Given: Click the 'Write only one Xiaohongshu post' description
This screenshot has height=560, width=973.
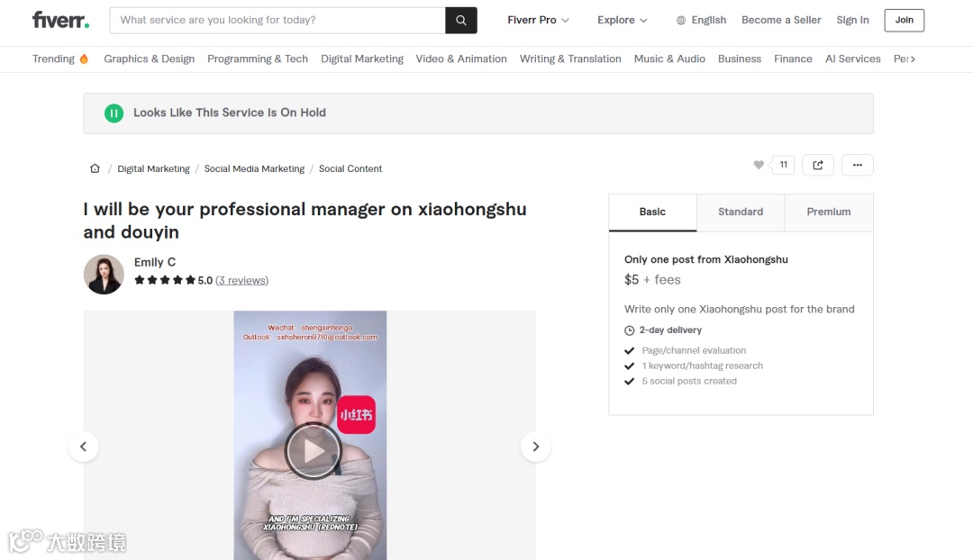Looking at the screenshot, I should (739, 309).
